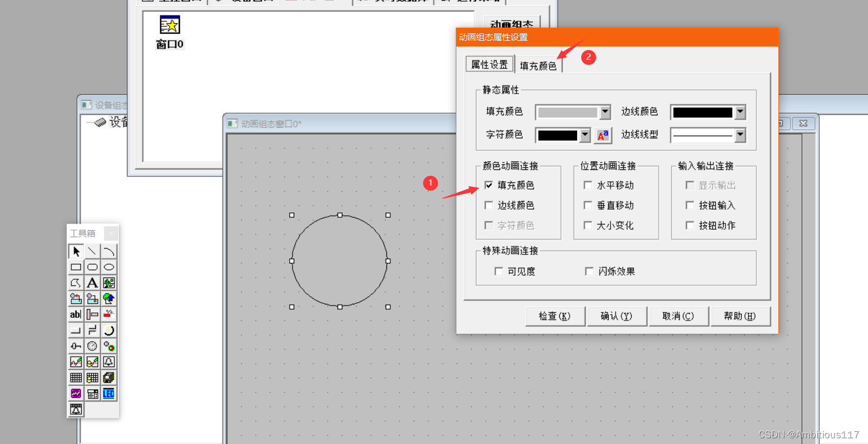This screenshot has height=444, width=868.
Task: Select the text label 'A' tool
Action: click(93, 283)
